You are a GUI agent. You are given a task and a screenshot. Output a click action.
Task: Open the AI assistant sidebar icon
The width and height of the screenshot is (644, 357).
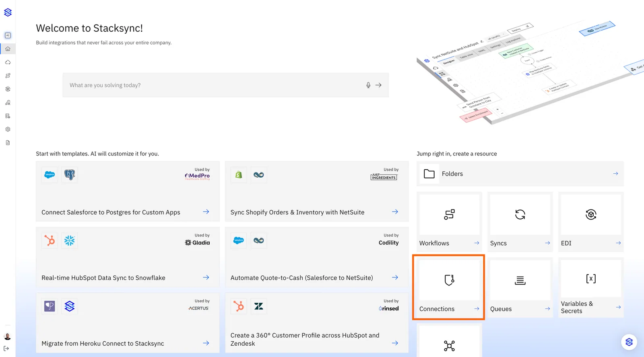coord(8,35)
